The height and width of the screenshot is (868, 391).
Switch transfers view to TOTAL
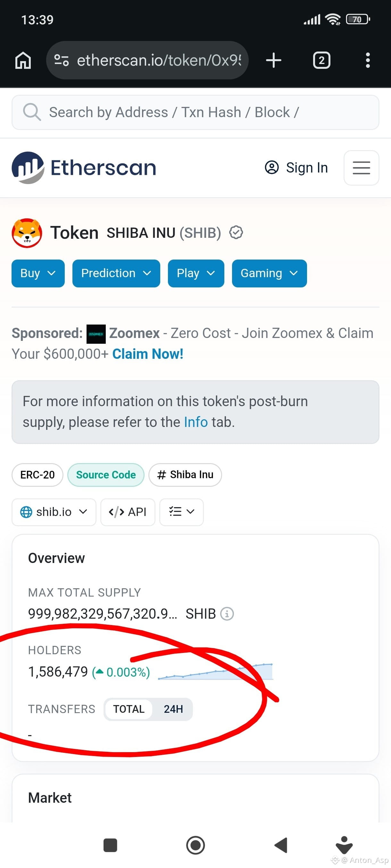[x=129, y=709]
